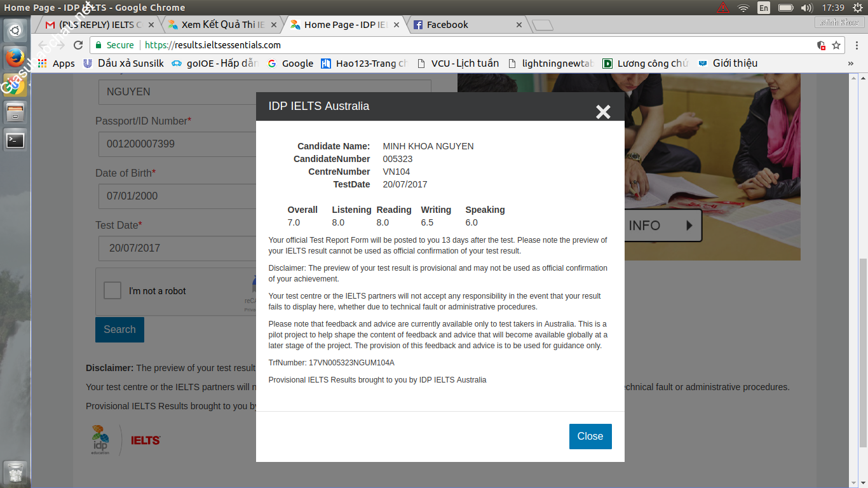Click the blue Close button in dialog
868x488 pixels.
590,437
